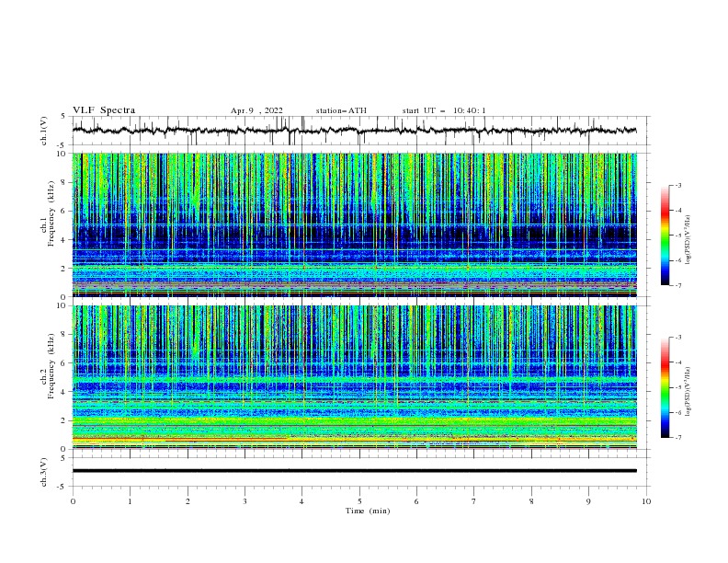Screen dimensions: 728x563
Task: Click the ch.1 colorbar "log(PSD)(V²/Hz)" label
Action: point(688,240)
